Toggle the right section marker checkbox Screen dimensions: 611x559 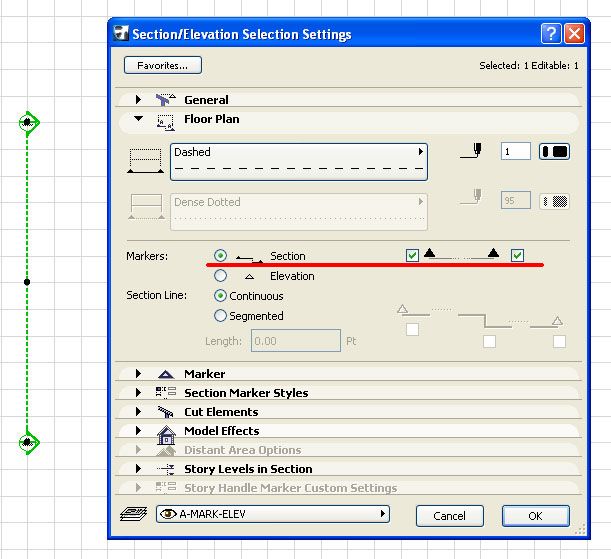[517, 256]
